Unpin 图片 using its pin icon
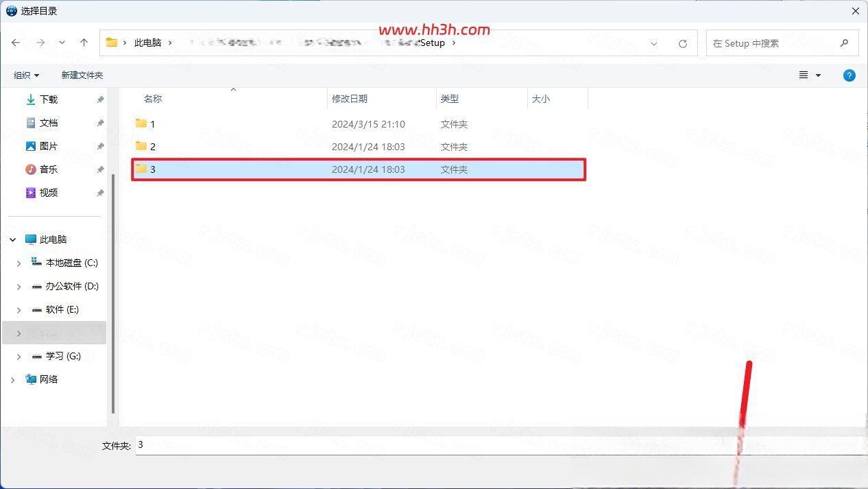The width and height of the screenshot is (868, 489). 100,146
